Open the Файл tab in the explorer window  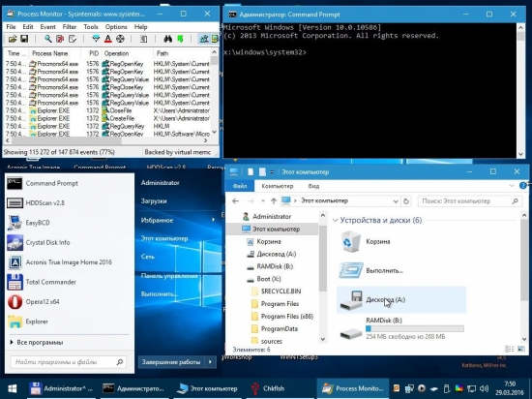[240, 186]
